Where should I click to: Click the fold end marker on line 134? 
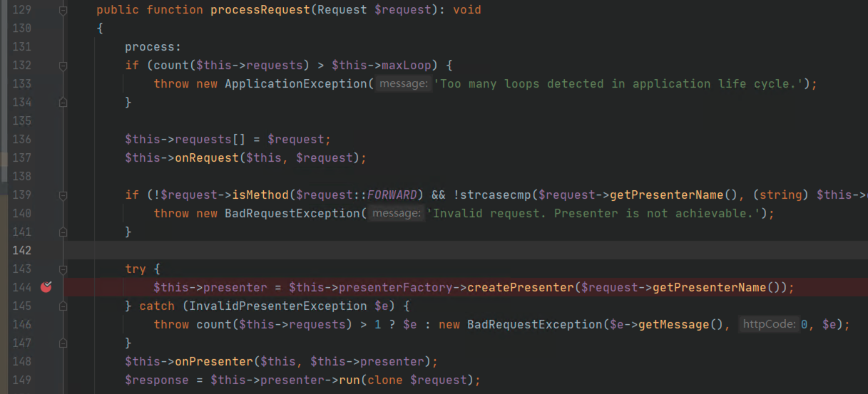(x=63, y=103)
